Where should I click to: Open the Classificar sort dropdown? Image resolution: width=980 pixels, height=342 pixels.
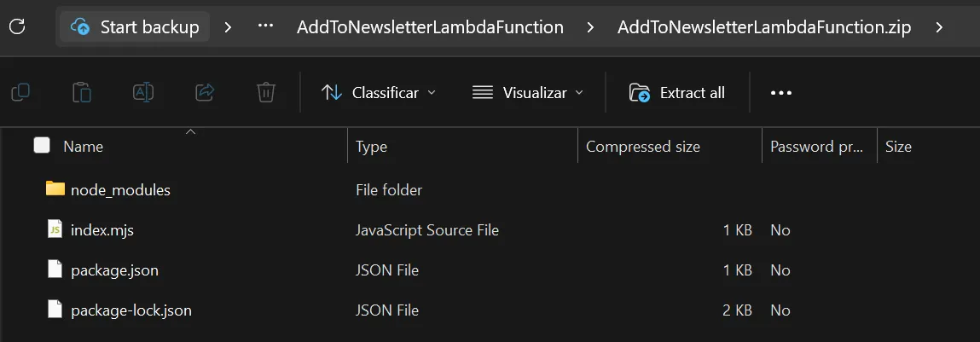tap(378, 93)
